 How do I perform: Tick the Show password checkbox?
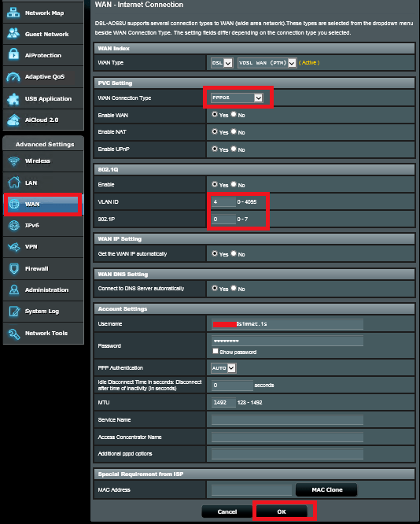coord(216,351)
